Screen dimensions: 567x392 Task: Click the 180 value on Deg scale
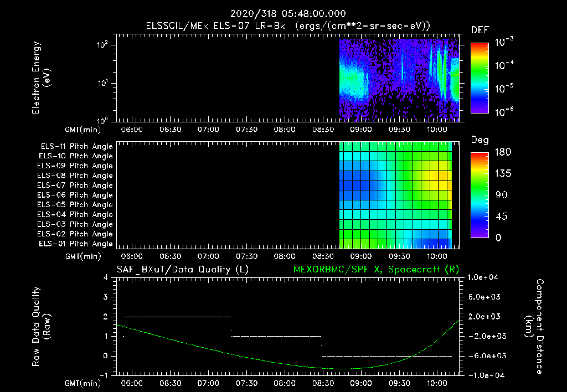tap(503, 152)
